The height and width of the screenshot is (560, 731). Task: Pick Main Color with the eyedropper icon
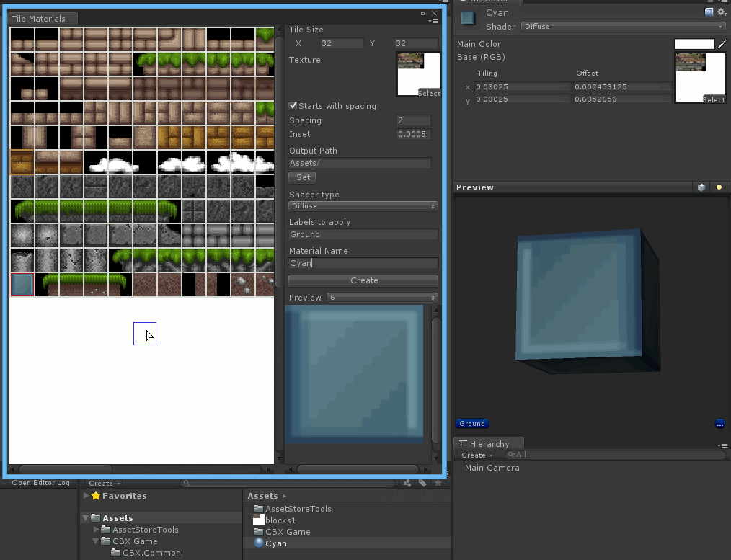coord(722,44)
